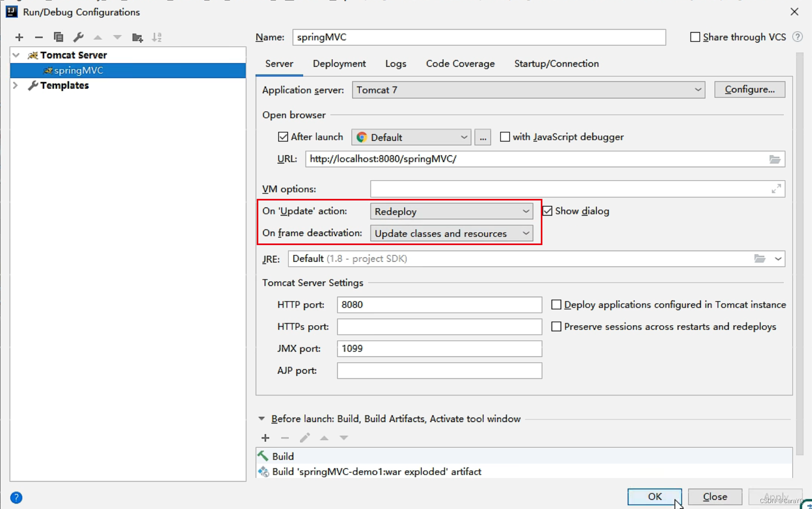Click the AJP port field
812x509 pixels.
[439, 371]
